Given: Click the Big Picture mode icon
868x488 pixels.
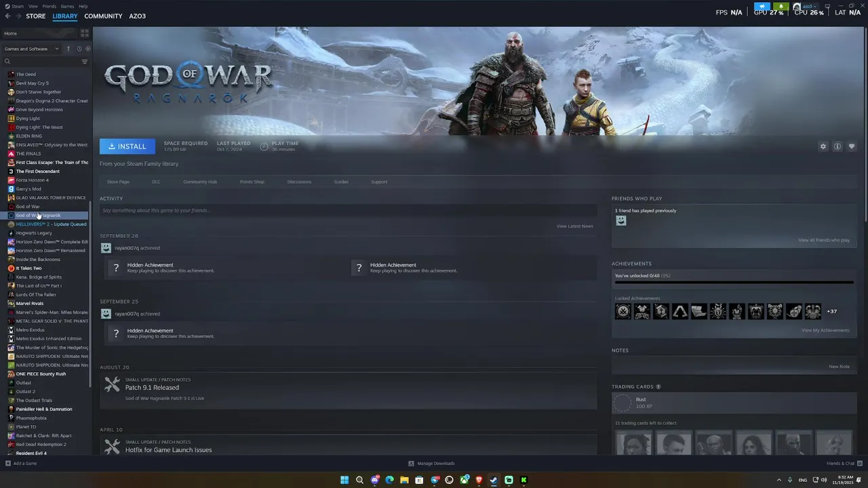Looking at the screenshot, I should point(827,6).
